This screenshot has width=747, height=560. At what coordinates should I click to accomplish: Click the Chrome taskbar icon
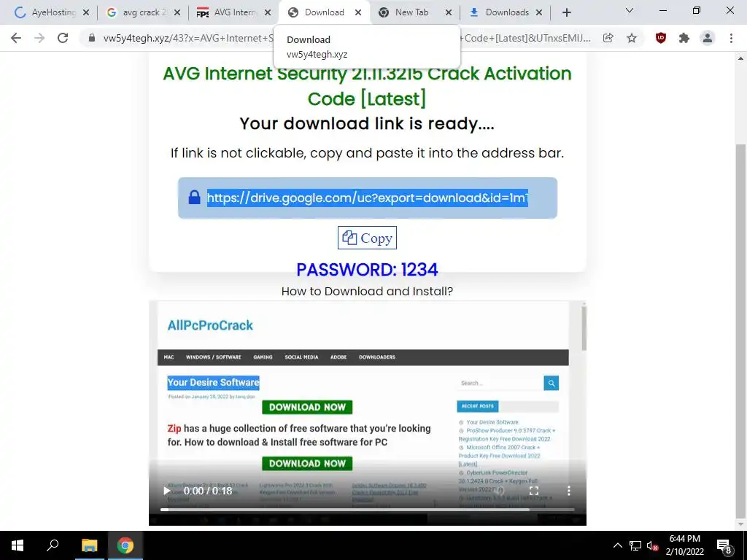coord(125,545)
